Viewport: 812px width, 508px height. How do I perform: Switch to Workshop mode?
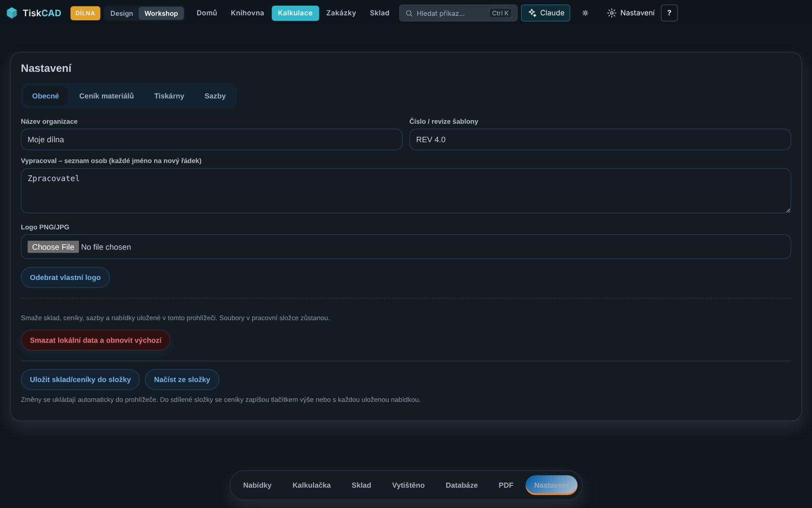click(x=161, y=13)
